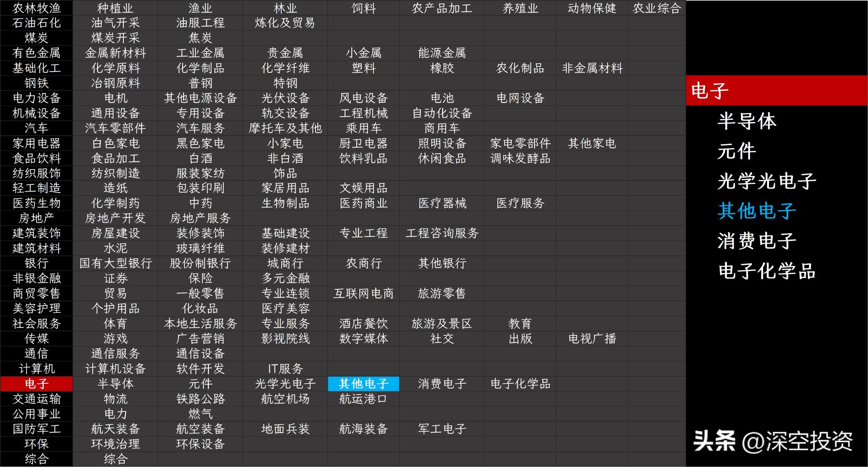Image resolution: width=868 pixels, height=467 pixels.
Task: Select the 种植业 cell
Action: coord(115,8)
